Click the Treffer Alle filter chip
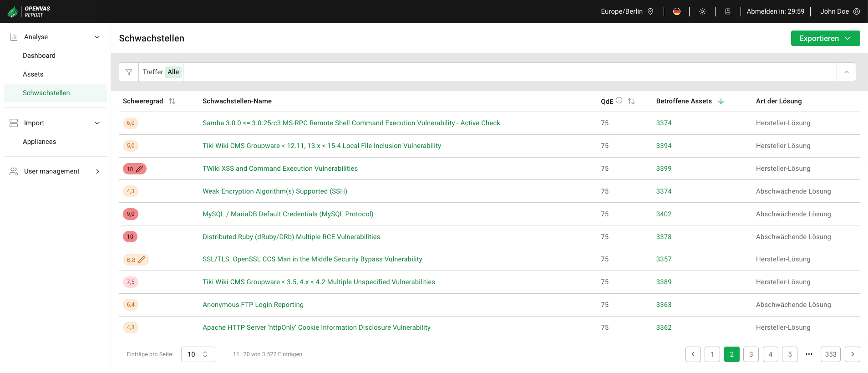Viewport: 868px width, 373px height. pos(161,72)
